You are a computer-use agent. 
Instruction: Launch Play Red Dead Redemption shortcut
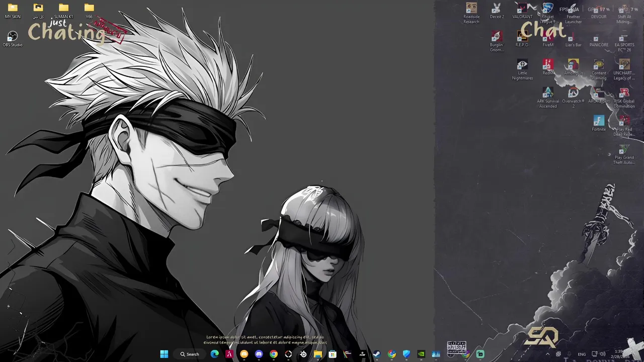coord(624,126)
